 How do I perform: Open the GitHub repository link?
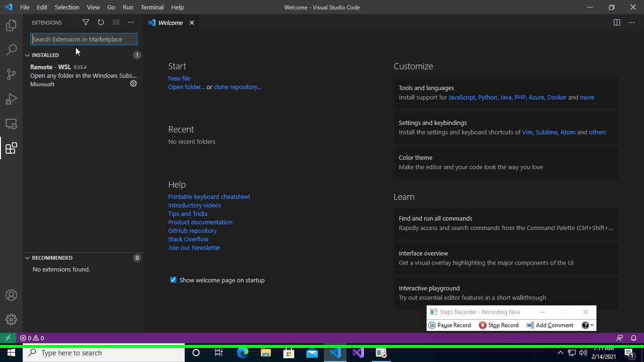click(192, 230)
